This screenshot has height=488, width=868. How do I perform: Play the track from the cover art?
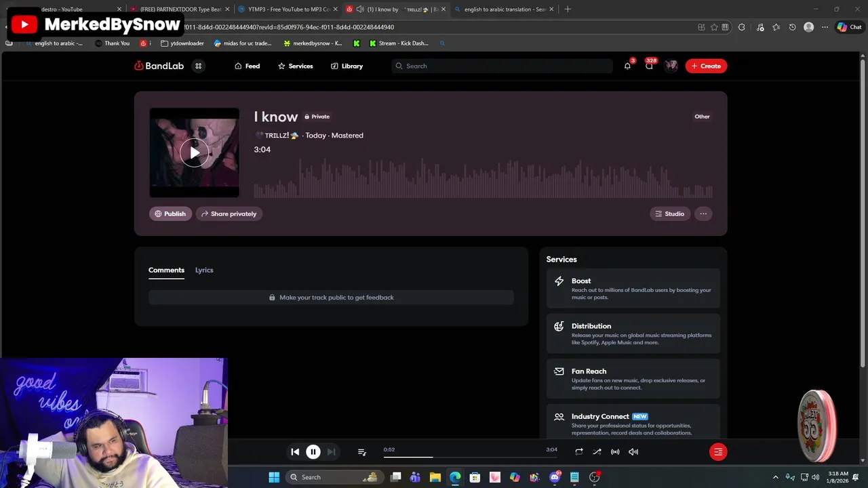[194, 152]
